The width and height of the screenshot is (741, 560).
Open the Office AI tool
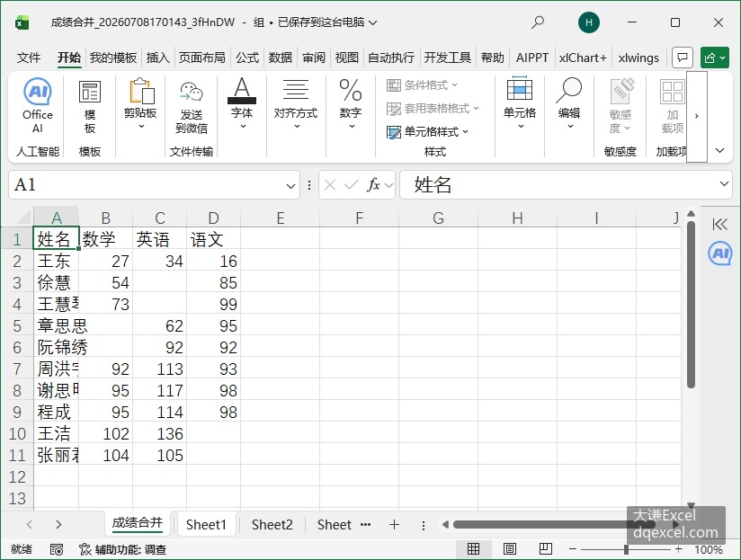(x=38, y=106)
